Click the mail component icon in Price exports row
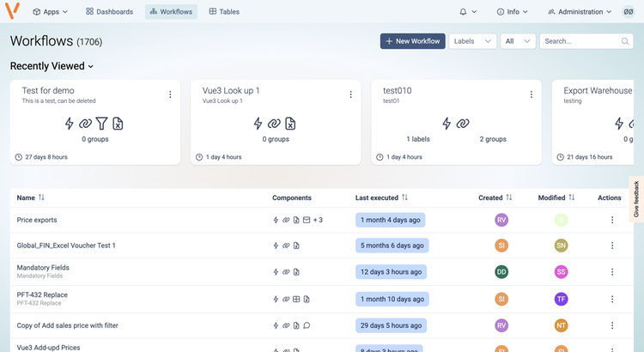644x352 pixels. 307,220
